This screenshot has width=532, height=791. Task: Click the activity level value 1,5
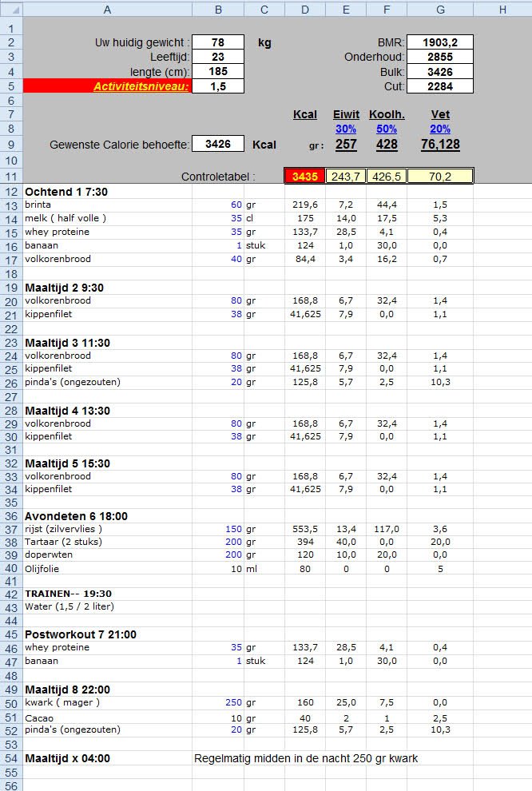tap(218, 86)
